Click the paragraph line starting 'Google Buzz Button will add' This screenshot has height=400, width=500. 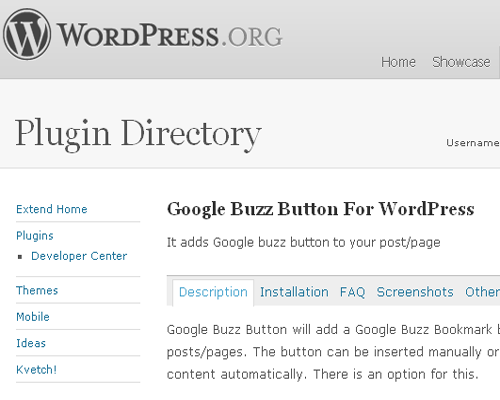click(x=333, y=330)
